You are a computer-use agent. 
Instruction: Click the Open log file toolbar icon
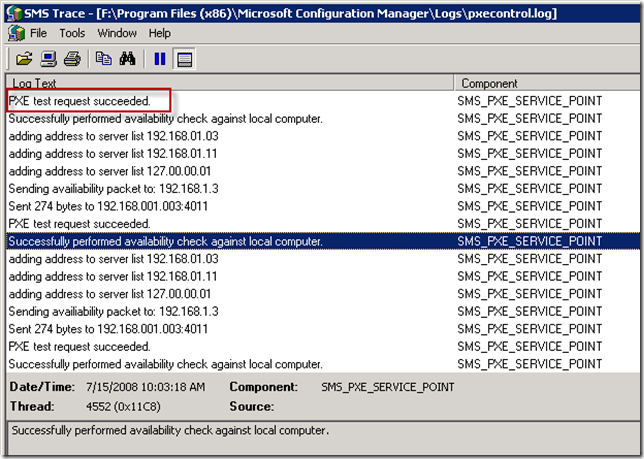[24, 59]
